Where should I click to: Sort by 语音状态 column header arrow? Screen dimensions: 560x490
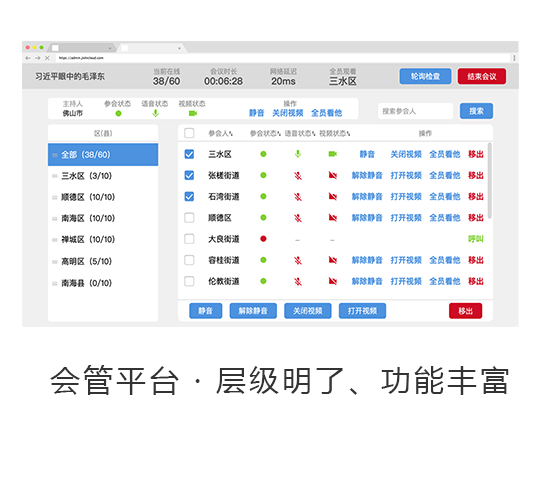(x=313, y=134)
